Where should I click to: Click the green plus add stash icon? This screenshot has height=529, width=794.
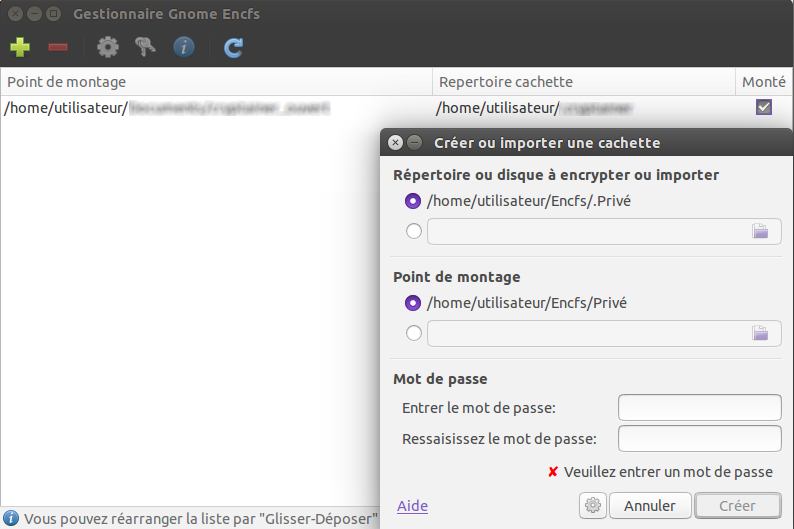[x=20, y=47]
